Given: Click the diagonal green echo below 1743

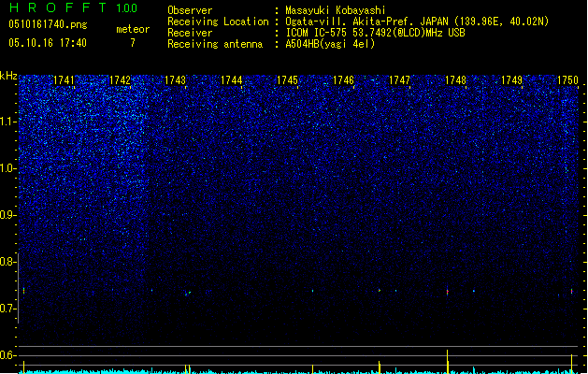Looking at the screenshot, I should (x=188, y=294).
